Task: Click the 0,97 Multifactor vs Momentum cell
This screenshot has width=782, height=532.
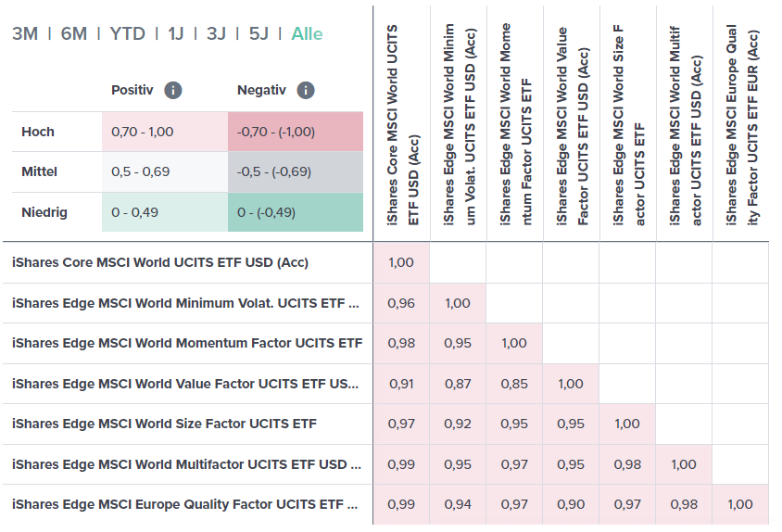Action: (514, 464)
